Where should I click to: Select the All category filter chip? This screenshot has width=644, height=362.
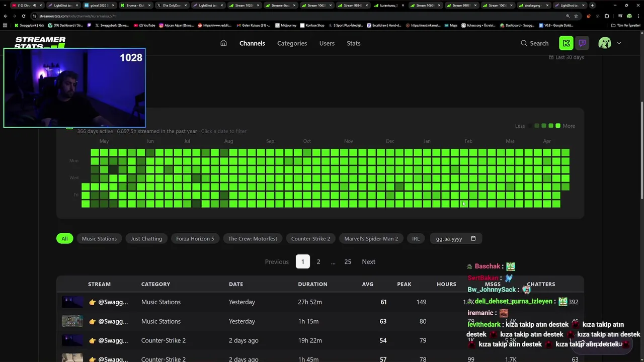[64, 239]
